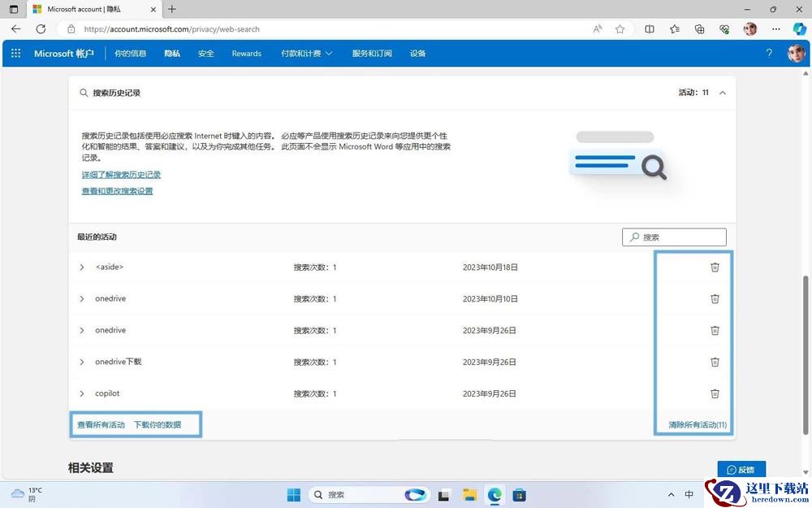Screen dimensions: 812x508
Task: Expand the copilot search activity row
Action: click(82, 394)
